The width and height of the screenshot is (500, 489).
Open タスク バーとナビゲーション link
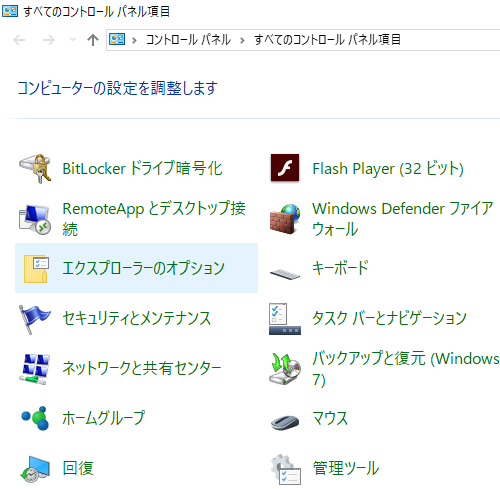pos(389,318)
